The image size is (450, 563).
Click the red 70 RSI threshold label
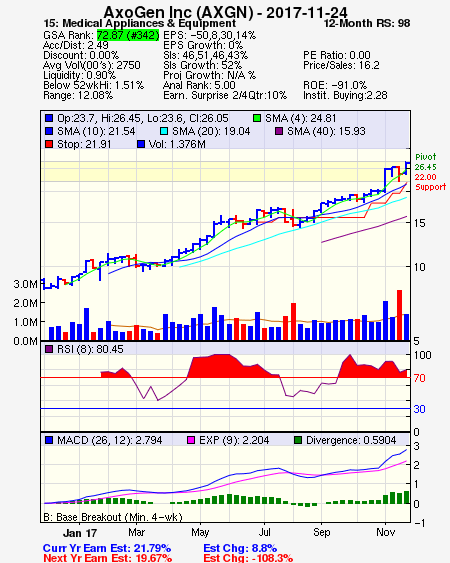[x=419, y=378]
